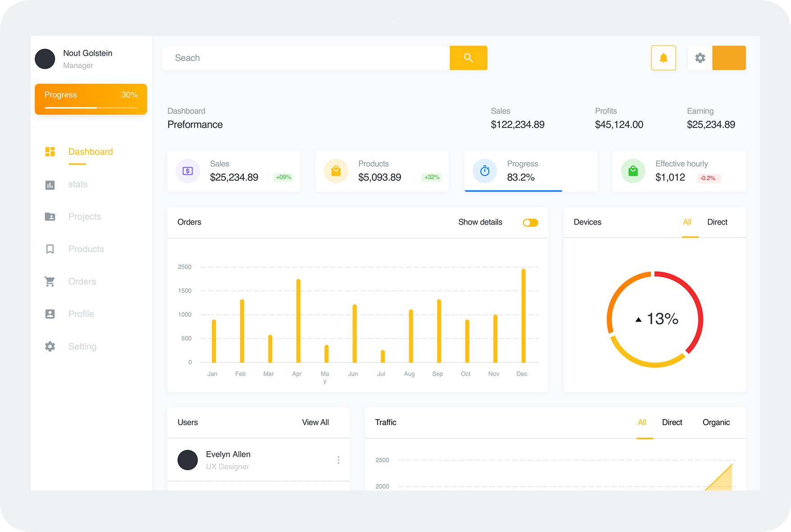Click the search magnifier button
The height and width of the screenshot is (532, 791).
point(468,58)
